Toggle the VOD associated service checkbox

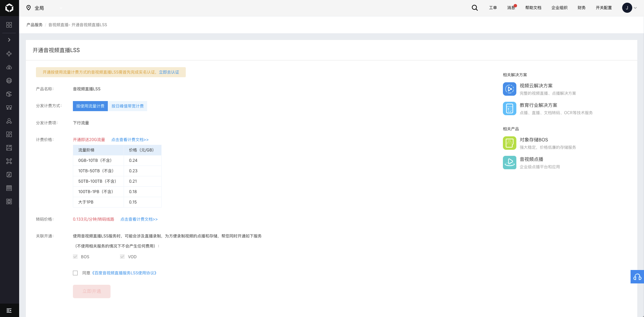point(122,257)
